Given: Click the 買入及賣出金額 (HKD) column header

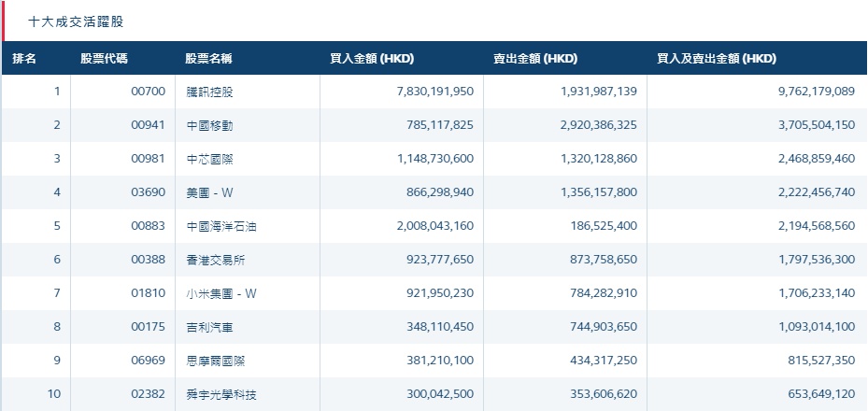Looking at the screenshot, I should click(x=717, y=59).
